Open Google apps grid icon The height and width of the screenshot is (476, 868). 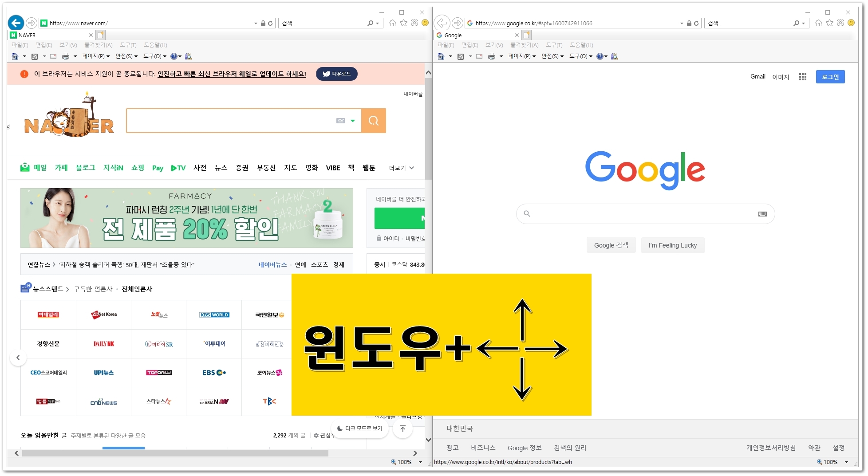pos(803,77)
